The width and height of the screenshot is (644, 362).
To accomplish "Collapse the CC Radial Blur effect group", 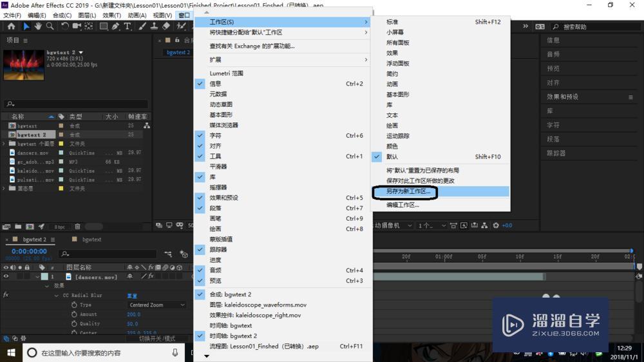I will click(56, 296).
